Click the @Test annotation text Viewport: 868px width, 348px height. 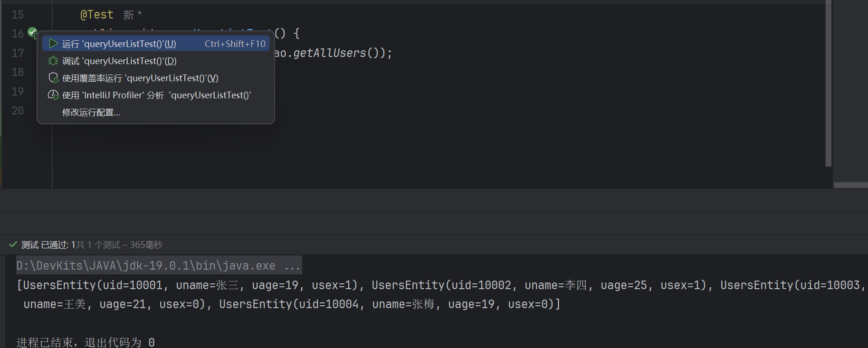tap(97, 15)
